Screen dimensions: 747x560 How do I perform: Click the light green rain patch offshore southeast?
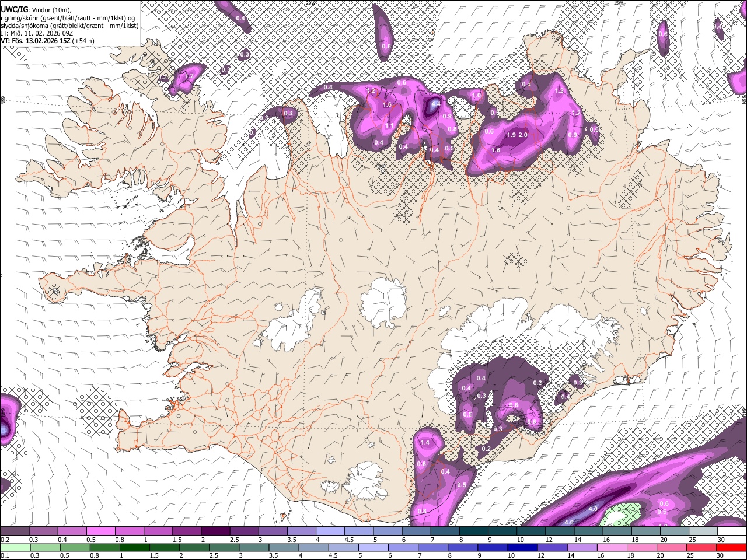point(622,515)
